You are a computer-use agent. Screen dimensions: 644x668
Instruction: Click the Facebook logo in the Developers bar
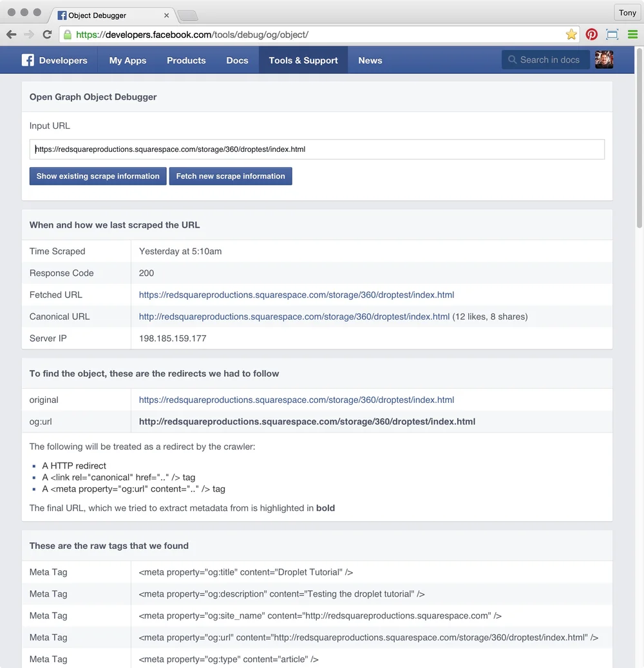(28, 60)
